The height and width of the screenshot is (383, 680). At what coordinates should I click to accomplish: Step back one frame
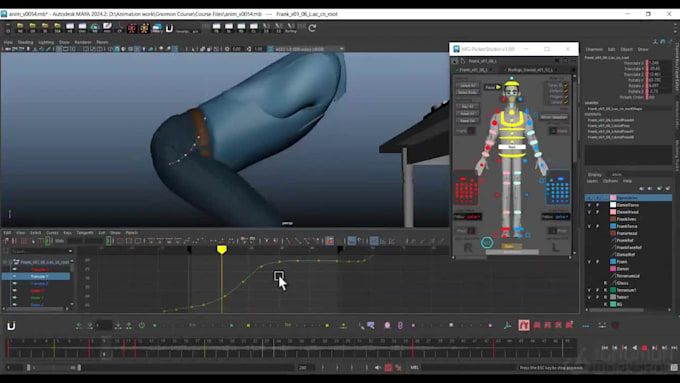click(x=615, y=348)
